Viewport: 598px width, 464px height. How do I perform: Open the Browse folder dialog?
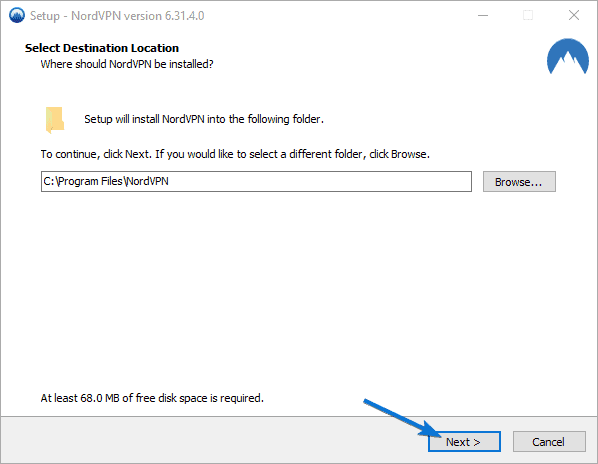pyautogui.click(x=519, y=181)
